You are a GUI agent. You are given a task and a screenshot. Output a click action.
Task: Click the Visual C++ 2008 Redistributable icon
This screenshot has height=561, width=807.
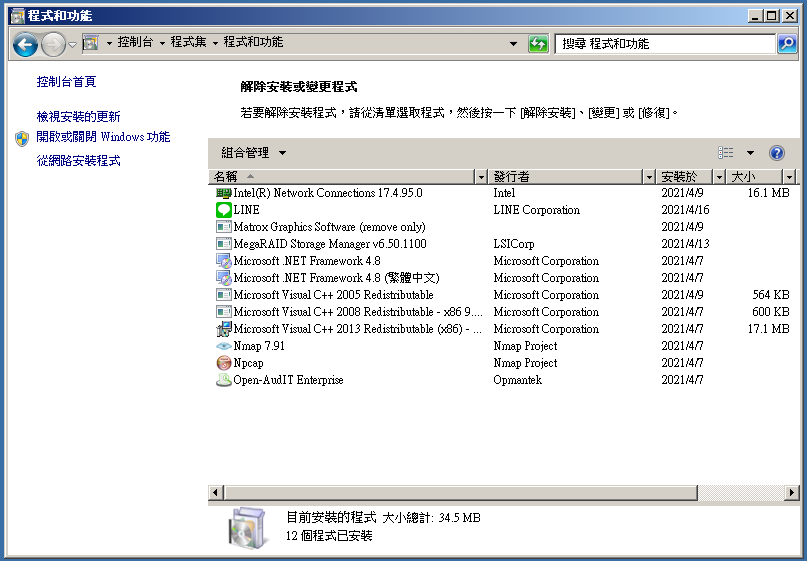coord(223,312)
